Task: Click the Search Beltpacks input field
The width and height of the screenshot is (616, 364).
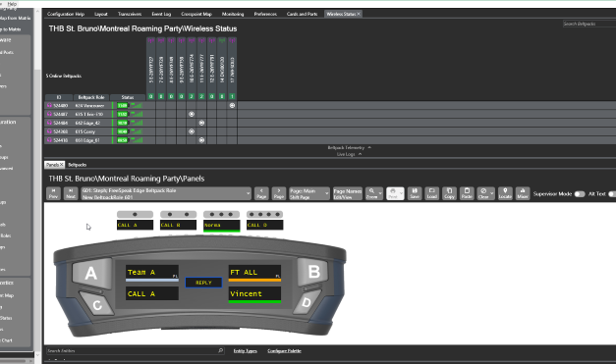Action: [589, 24]
